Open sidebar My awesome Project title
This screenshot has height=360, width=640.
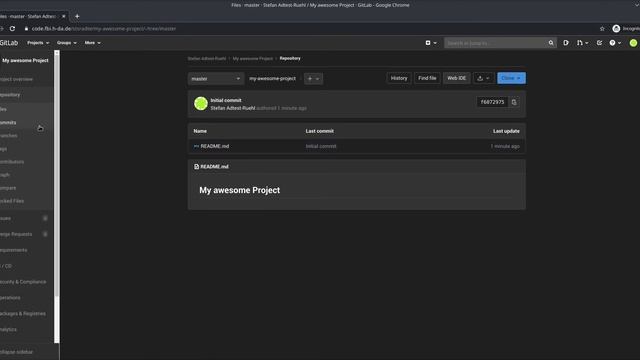point(25,60)
